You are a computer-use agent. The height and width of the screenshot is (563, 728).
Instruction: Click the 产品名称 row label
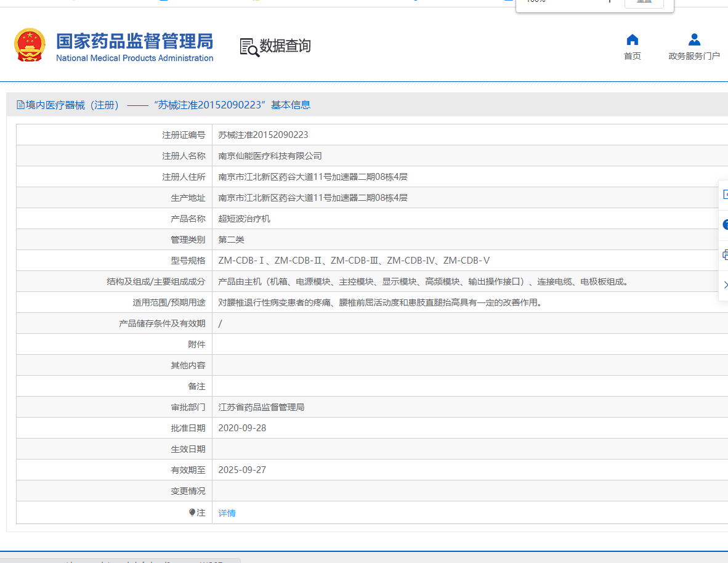click(x=188, y=219)
